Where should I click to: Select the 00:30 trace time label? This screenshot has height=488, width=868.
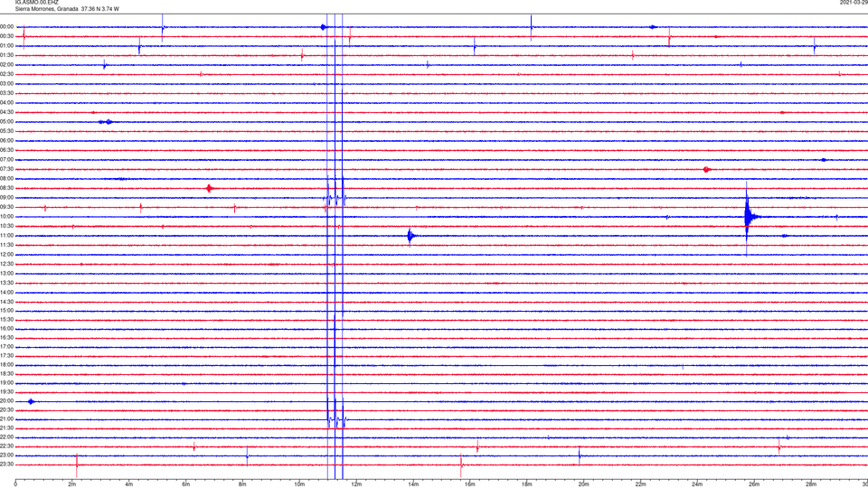tap(7, 36)
